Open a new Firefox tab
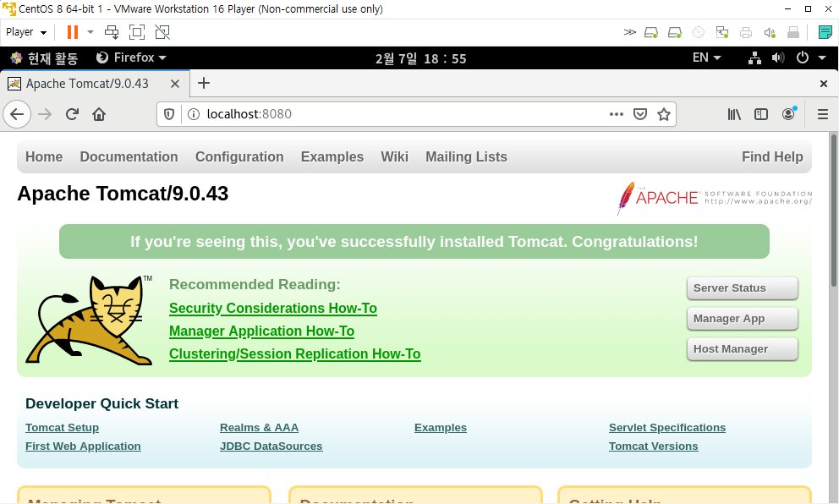 tap(203, 84)
